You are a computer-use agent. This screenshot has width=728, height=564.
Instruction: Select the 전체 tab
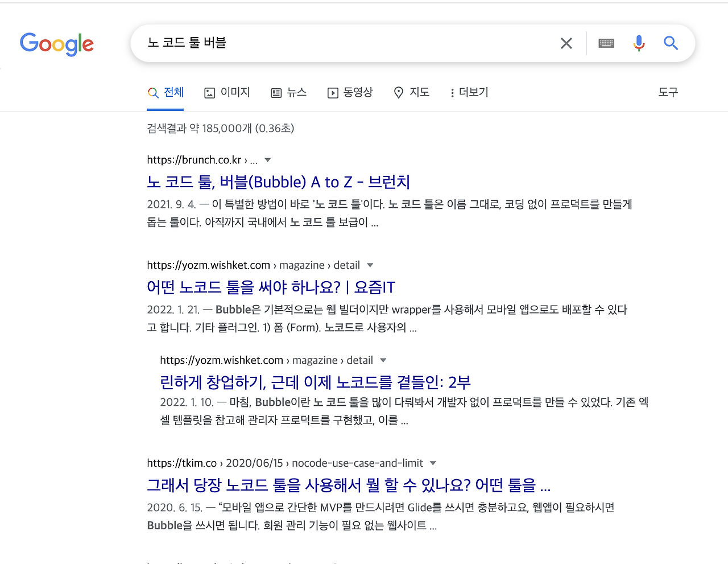click(x=166, y=92)
